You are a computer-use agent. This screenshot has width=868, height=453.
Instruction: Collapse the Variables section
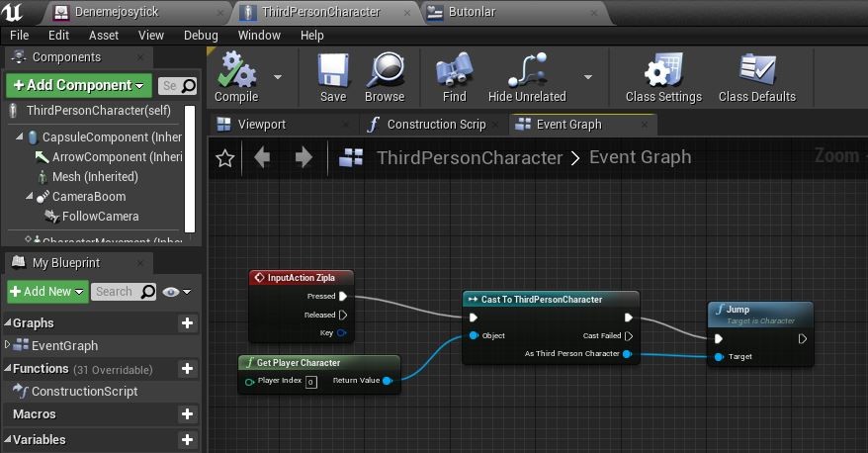point(8,439)
